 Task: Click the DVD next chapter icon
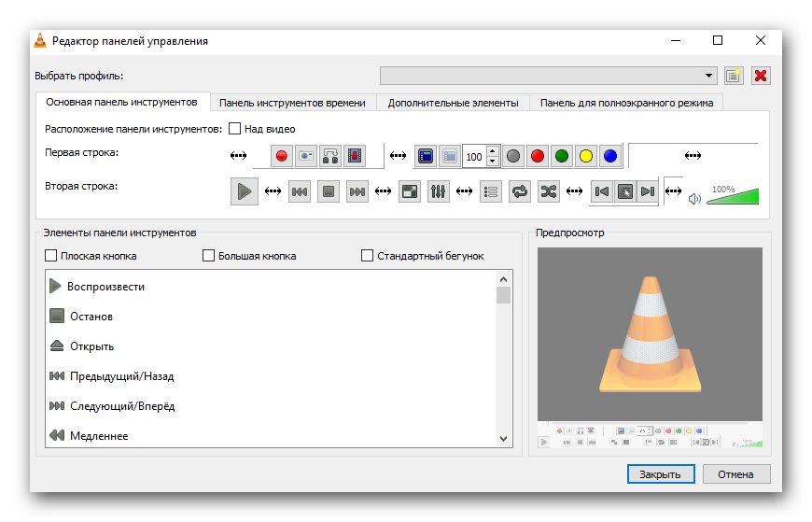click(648, 191)
